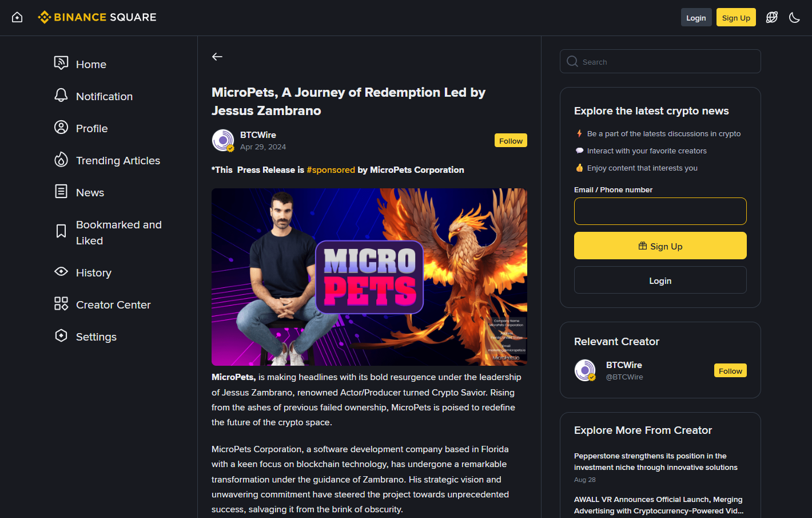Click the home icon in top-left corner

coord(17,18)
